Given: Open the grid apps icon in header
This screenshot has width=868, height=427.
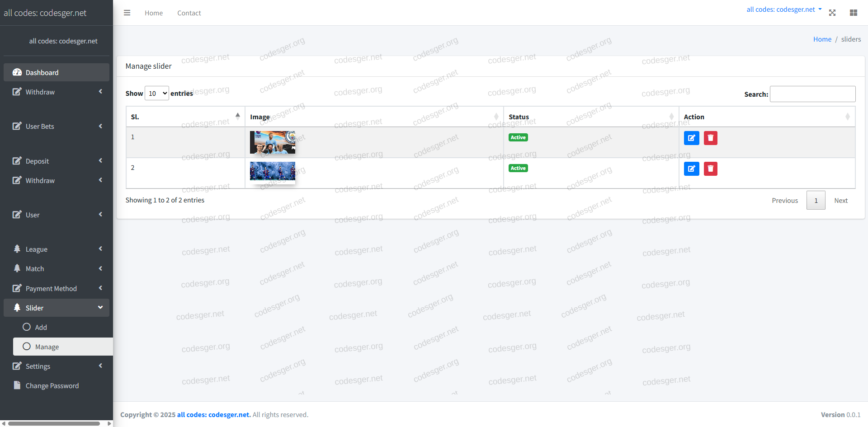Looking at the screenshot, I should pos(854,13).
